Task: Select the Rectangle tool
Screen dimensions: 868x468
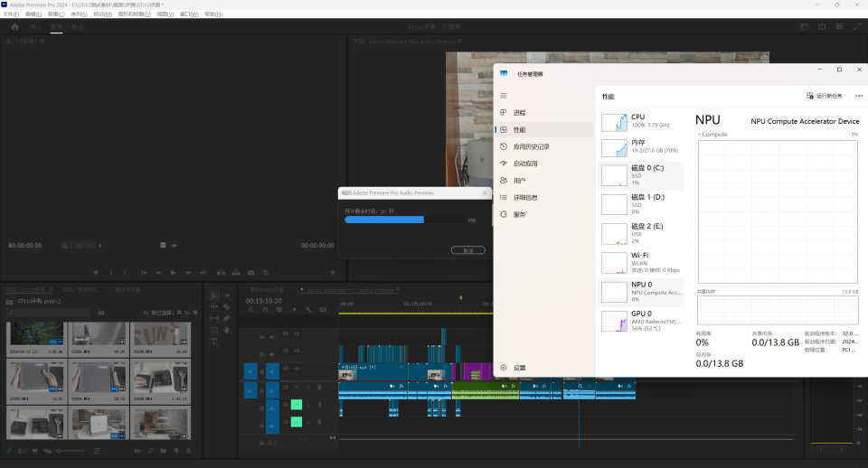Action: (x=213, y=331)
